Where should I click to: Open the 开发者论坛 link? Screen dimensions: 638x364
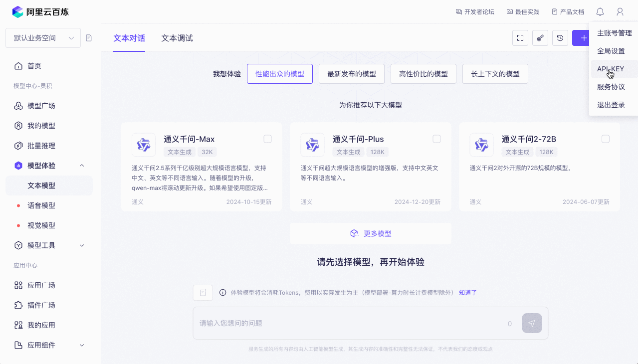coord(475,11)
